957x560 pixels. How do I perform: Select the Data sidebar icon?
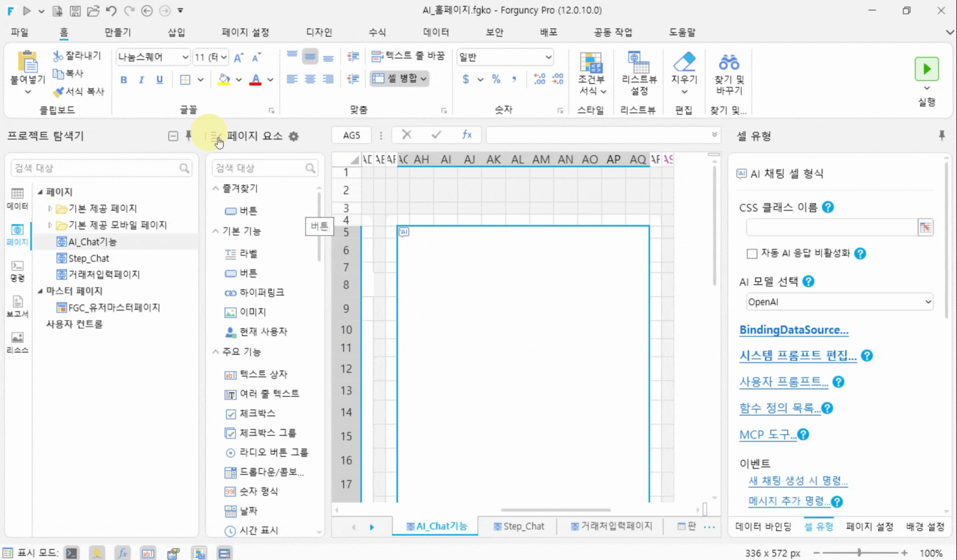[x=17, y=199]
